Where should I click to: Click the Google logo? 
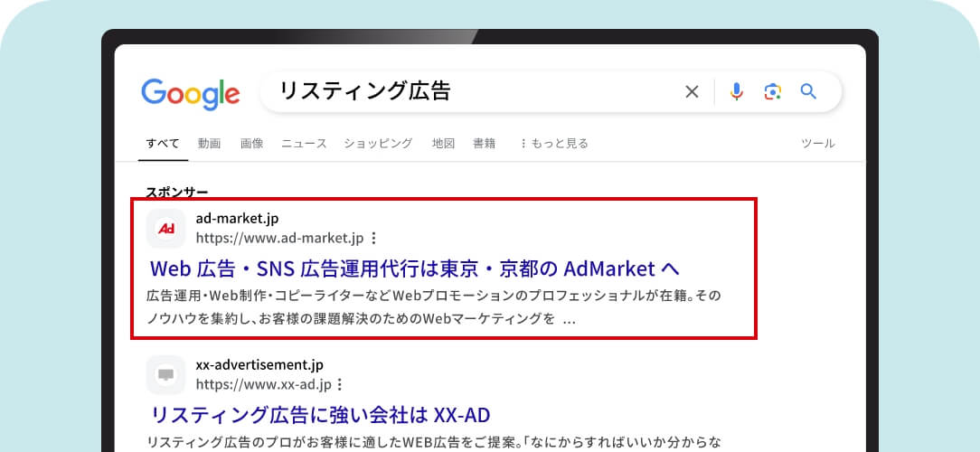[191, 94]
